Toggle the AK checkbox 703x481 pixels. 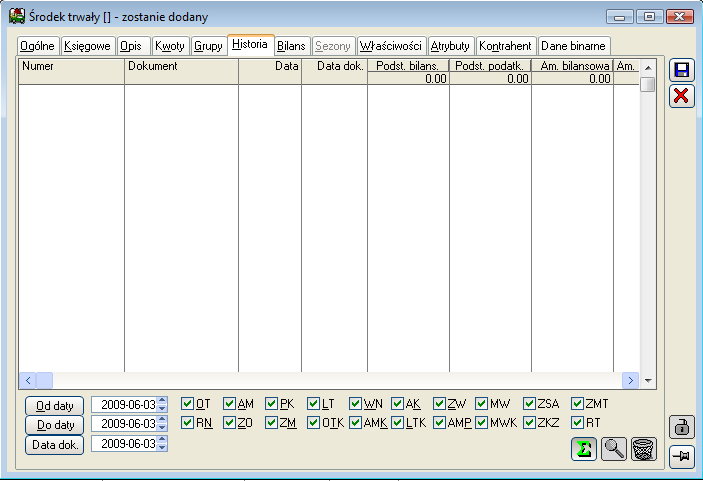(x=398, y=404)
